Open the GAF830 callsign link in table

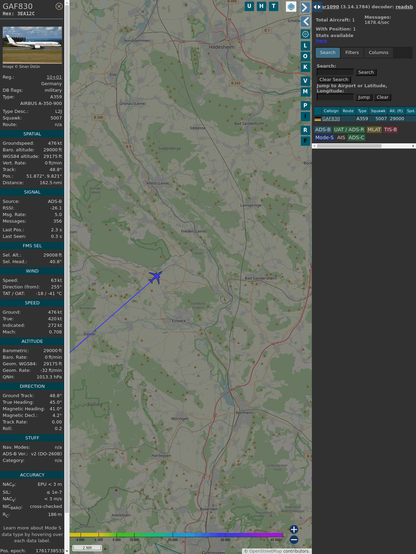331,119
